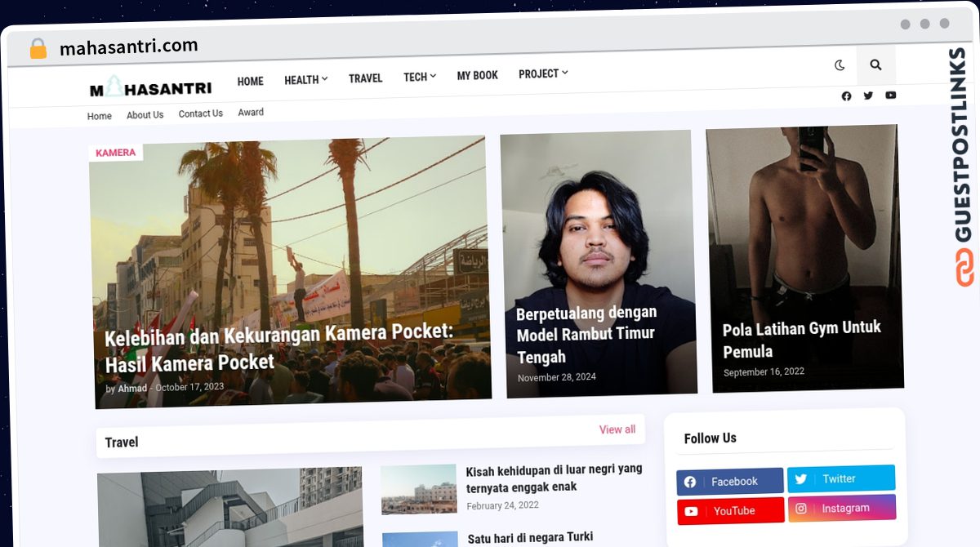
Task: Select HOME in the main navigation
Action: 250,81
